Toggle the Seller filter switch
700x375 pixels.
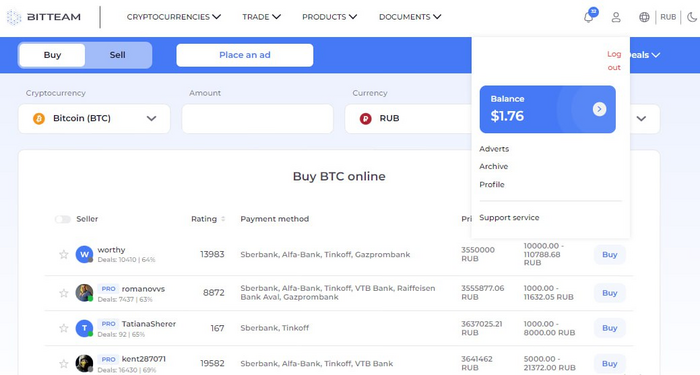click(62, 219)
